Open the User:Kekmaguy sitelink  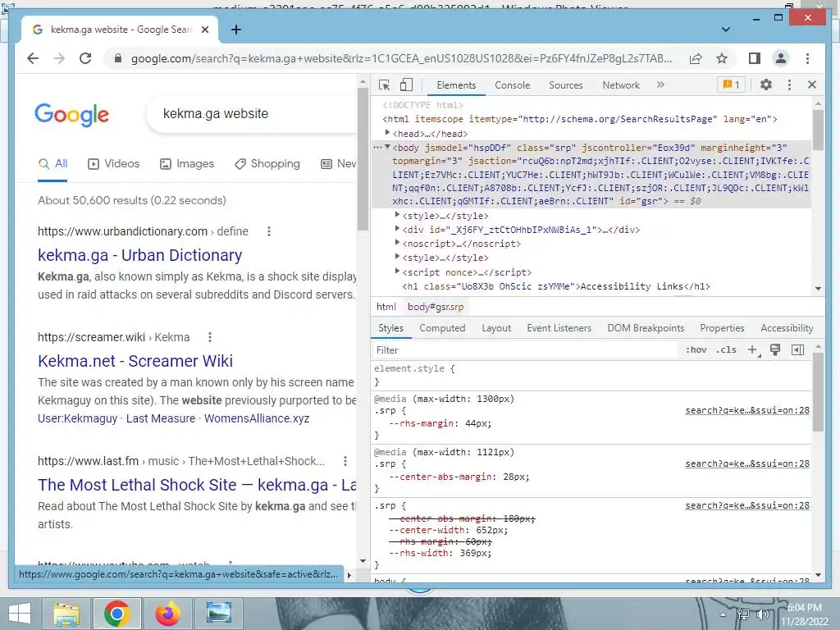77,418
